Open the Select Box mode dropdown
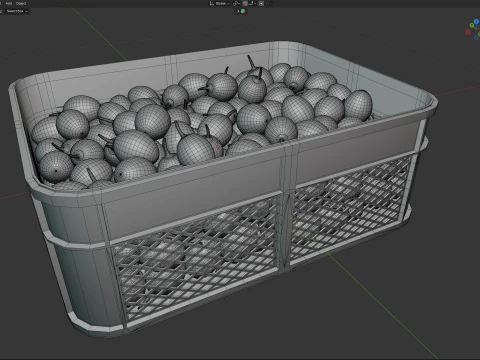Viewport: 480px width, 360px height. click(17, 11)
